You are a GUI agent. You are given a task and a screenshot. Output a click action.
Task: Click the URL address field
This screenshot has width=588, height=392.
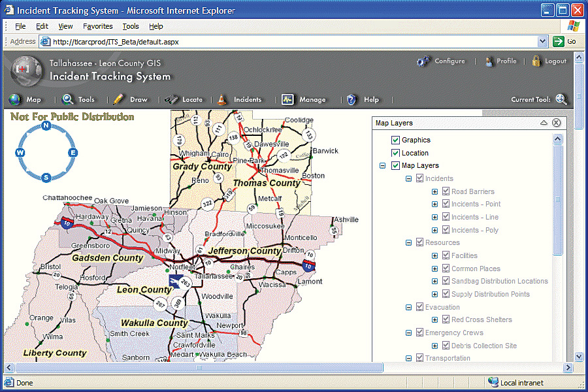(x=295, y=42)
